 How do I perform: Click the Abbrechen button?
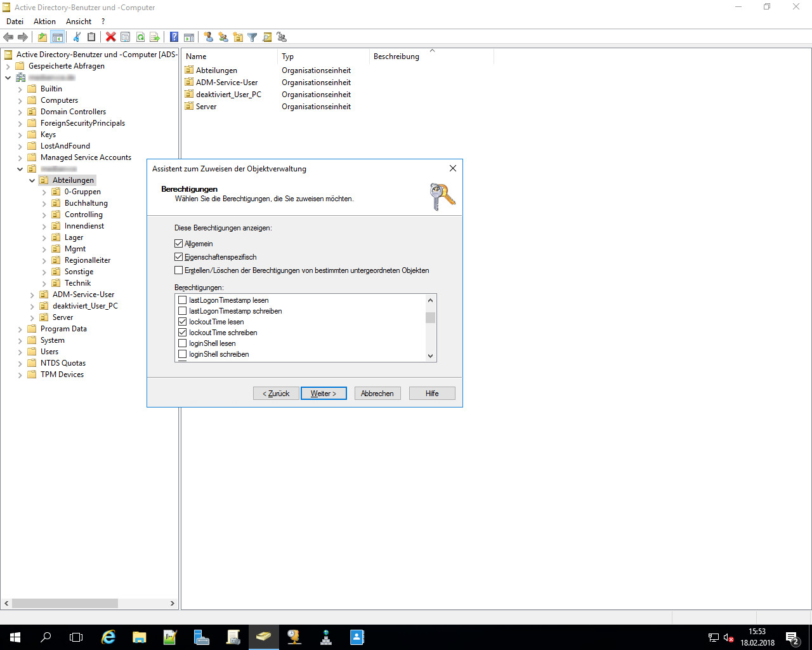point(377,394)
